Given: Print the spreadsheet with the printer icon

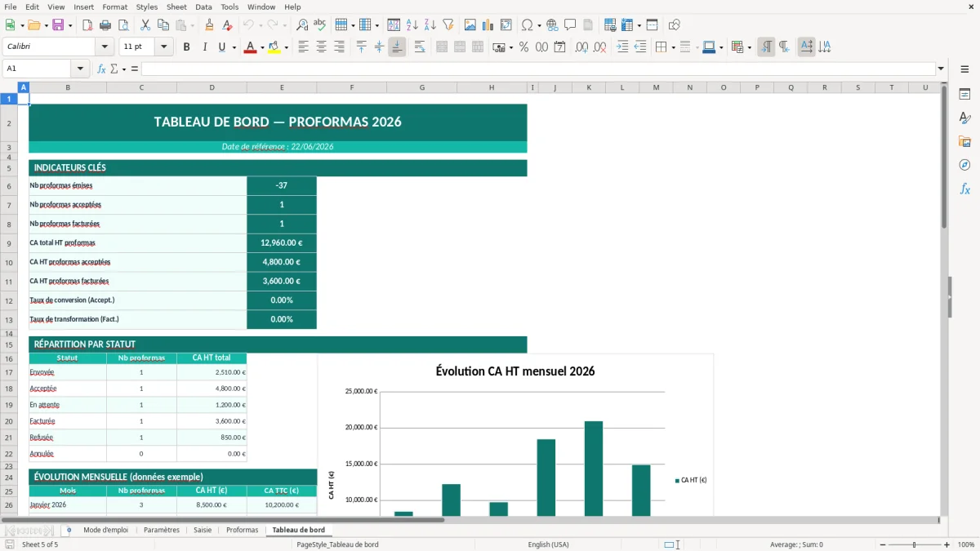Looking at the screenshot, I should point(105,25).
